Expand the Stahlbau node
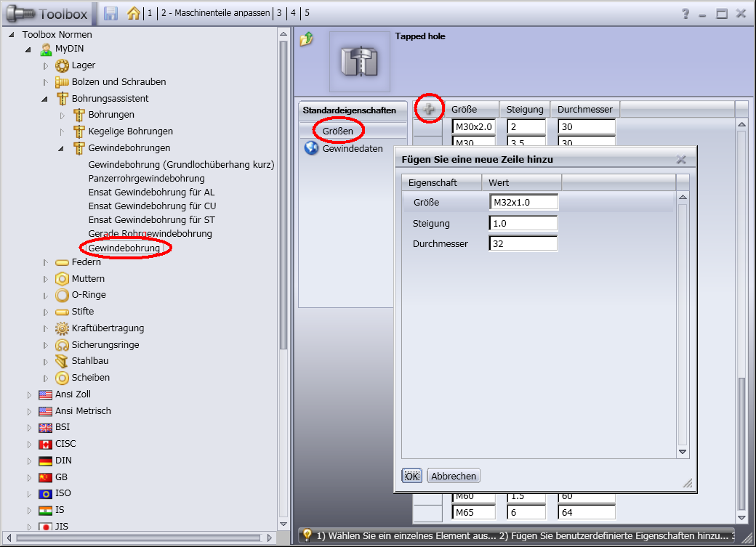 45,362
